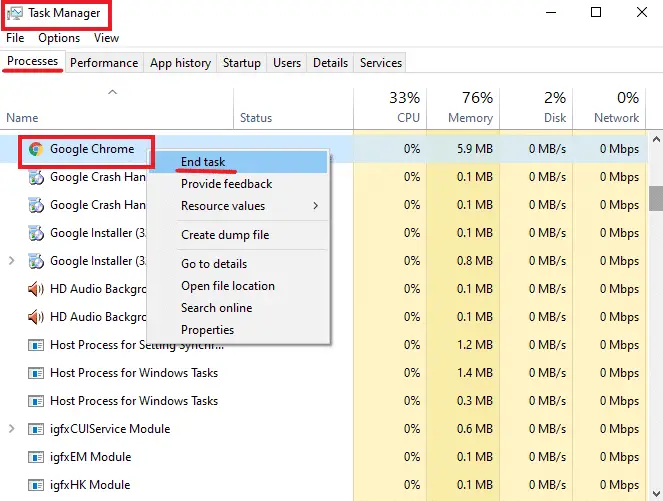
Task: Sort by the Disk column header
Action: tap(536, 109)
